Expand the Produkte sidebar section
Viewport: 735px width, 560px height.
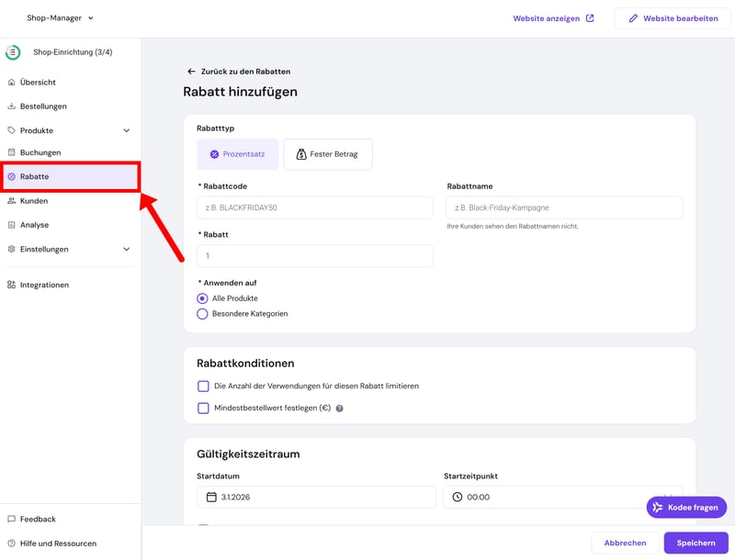point(127,130)
